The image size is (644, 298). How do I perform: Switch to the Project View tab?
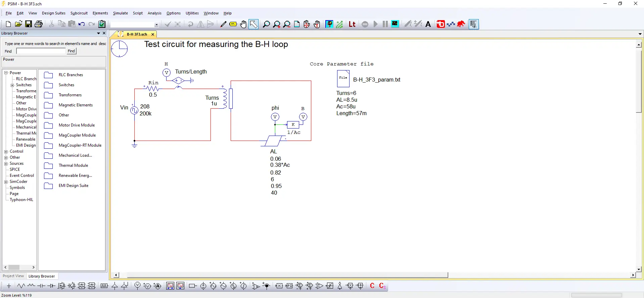[13, 276]
